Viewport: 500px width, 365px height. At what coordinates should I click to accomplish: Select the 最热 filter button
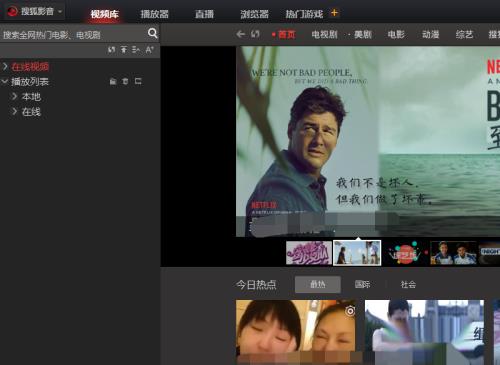[x=318, y=284]
